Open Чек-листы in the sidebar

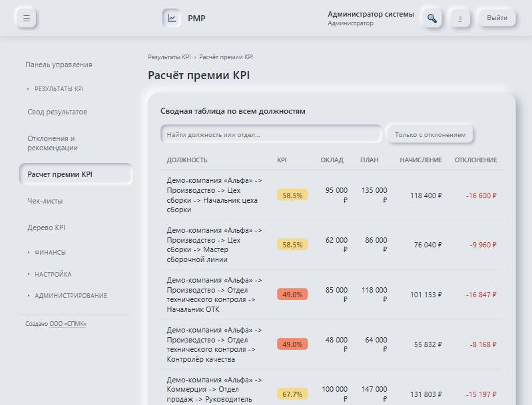pos(45,201)
